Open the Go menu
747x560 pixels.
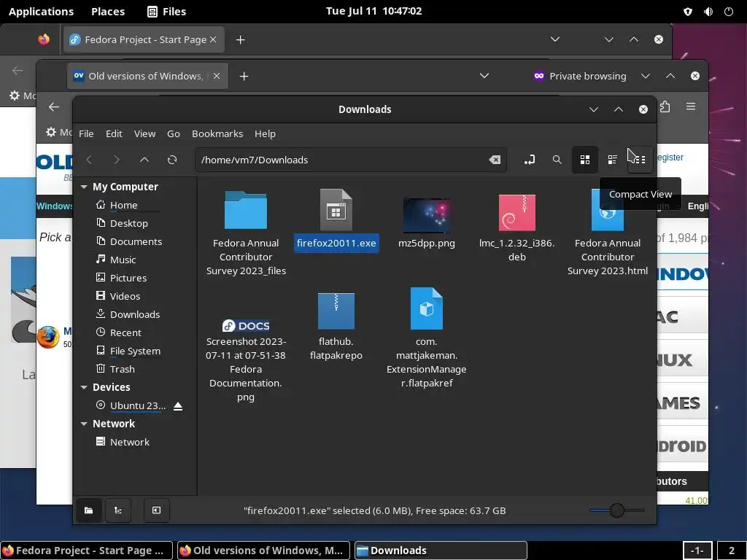(x=174, y=134)
